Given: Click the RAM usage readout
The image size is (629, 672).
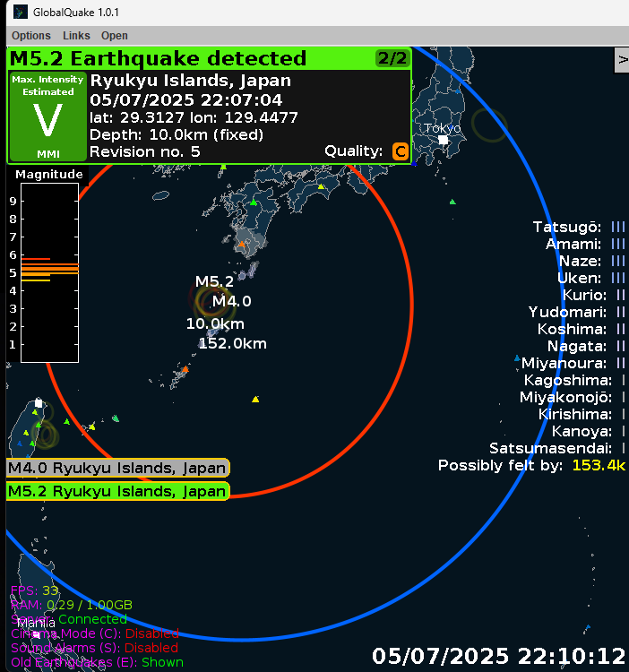Looking at the screenshot, I should click(72, 605).
